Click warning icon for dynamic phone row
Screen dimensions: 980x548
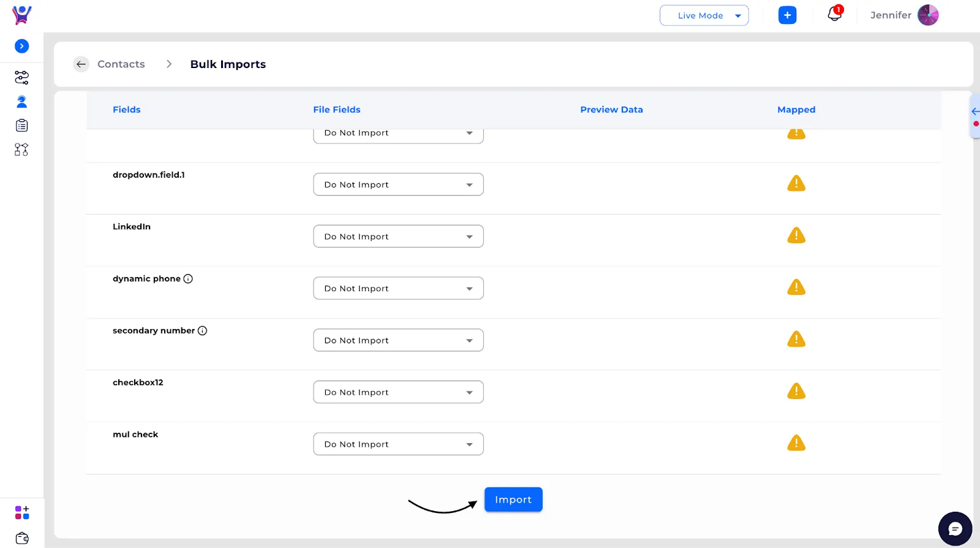pos(796,287)
